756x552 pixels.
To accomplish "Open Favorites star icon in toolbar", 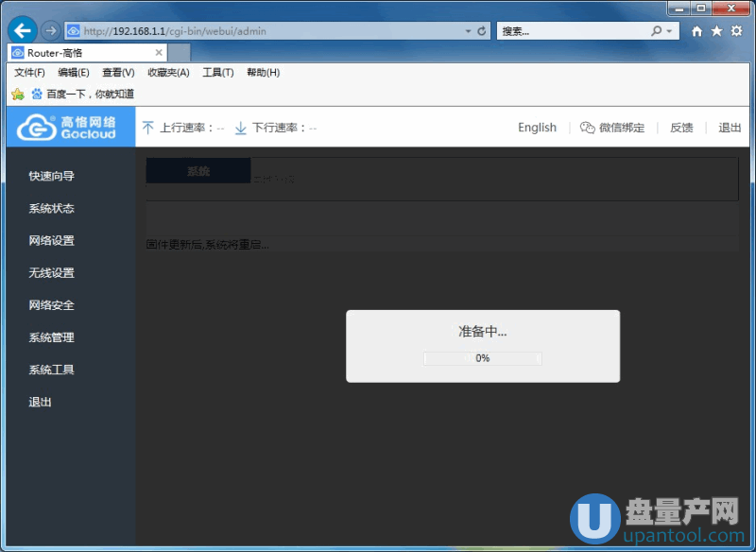I will pyautogui.click(x=716, y=31).
